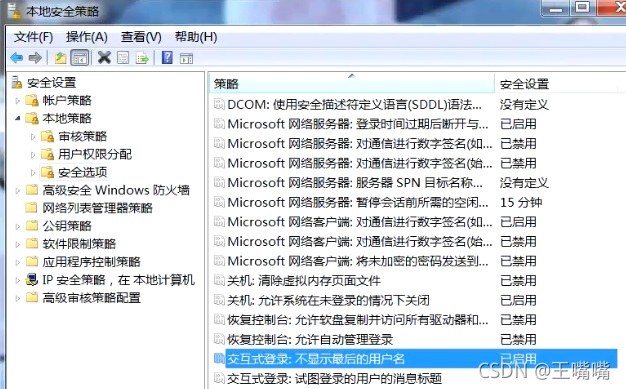Click the 本地安全策略 title bar icon
Viewport: 626px width, 389px height.
(14, 11)
